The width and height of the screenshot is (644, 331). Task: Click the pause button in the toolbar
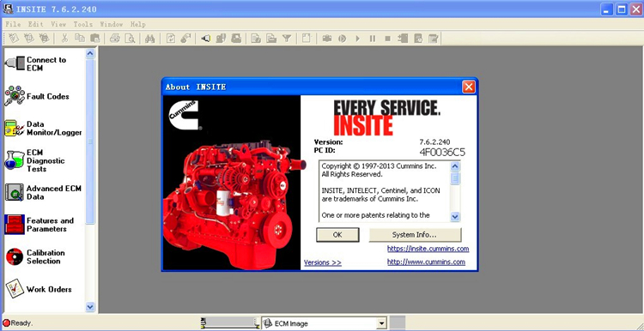point(373,39)
